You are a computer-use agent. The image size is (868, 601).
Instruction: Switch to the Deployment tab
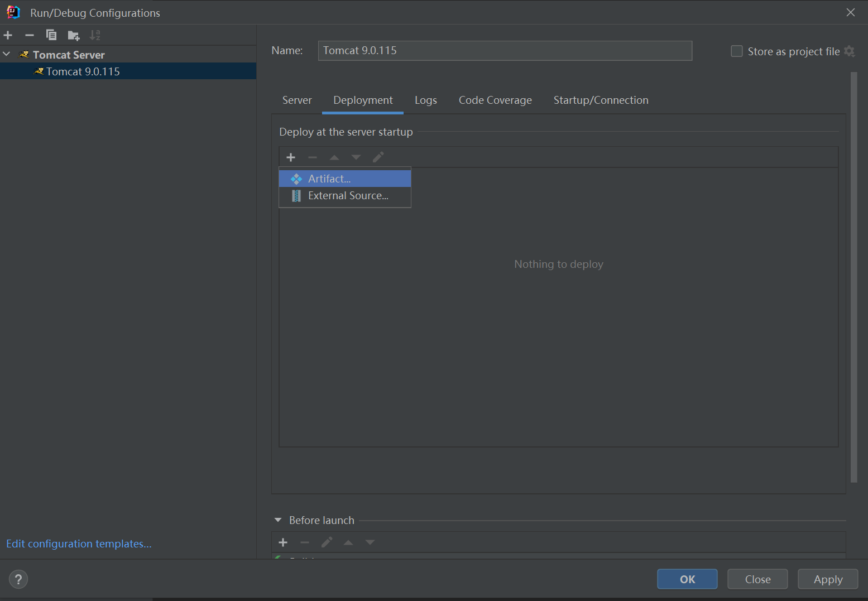pos(363,100)
